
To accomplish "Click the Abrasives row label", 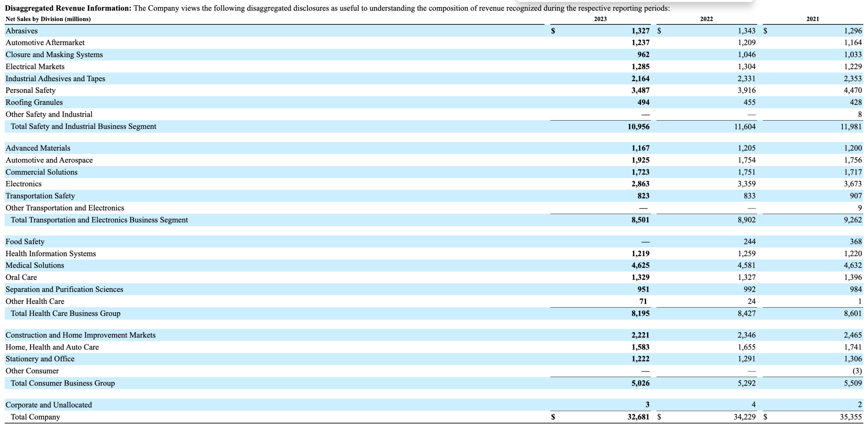I will [22, 31].
